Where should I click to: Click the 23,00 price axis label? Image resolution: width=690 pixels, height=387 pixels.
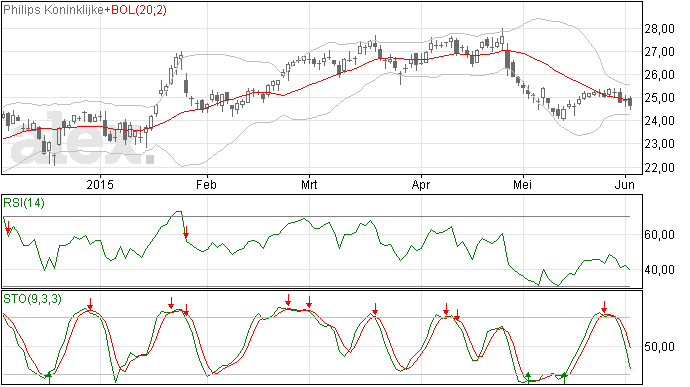(659, 144)
